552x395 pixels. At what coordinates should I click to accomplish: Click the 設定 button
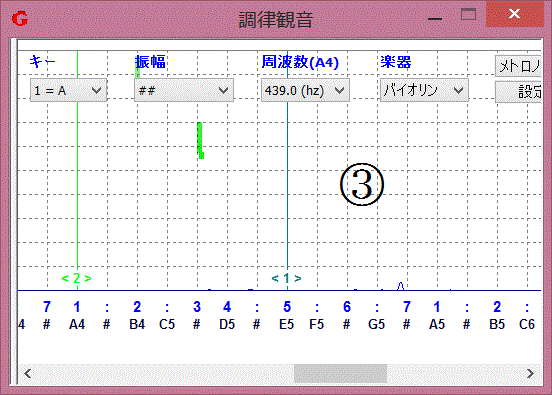tap(518, 92)
